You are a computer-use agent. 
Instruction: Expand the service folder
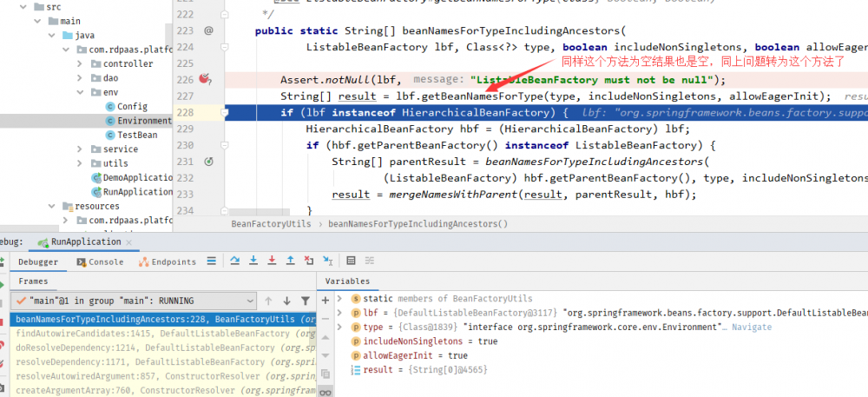79,149
